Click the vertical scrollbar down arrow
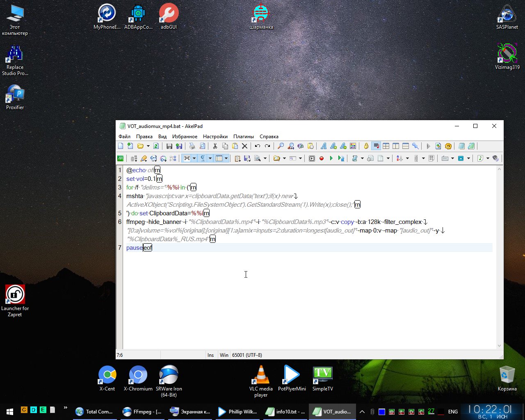The image size is (525, 420). (499, 346)
